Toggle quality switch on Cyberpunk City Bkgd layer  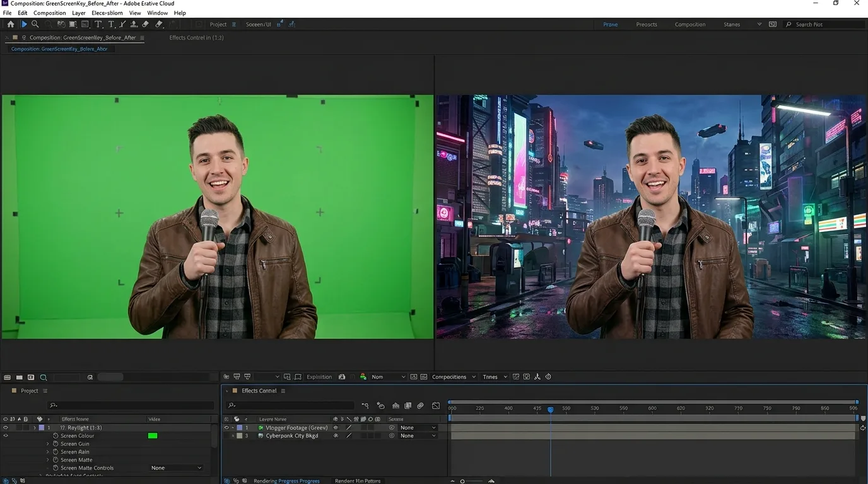click(349, 436)
